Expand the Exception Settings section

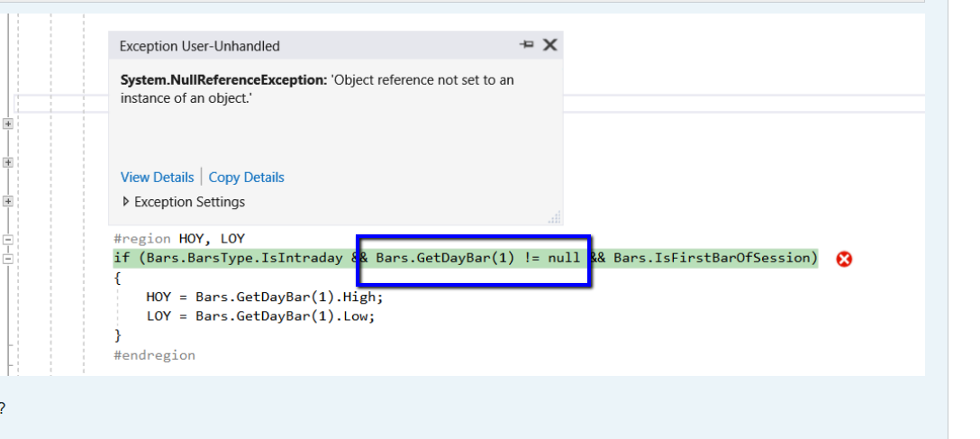tap(184, 202)
